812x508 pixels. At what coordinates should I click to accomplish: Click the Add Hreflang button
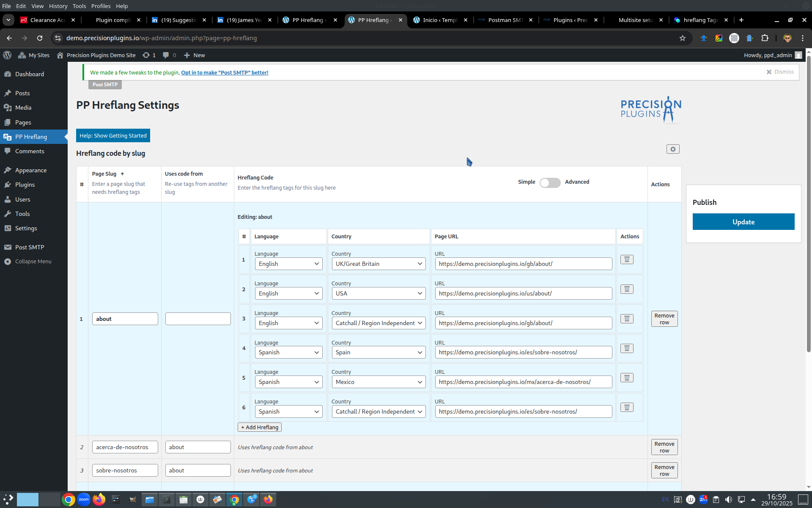259,427
